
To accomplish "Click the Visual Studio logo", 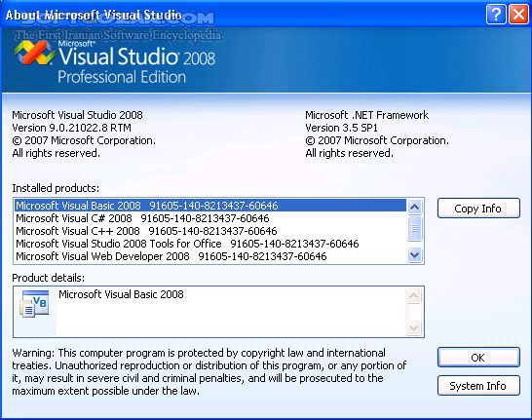I will coord(34,53).
